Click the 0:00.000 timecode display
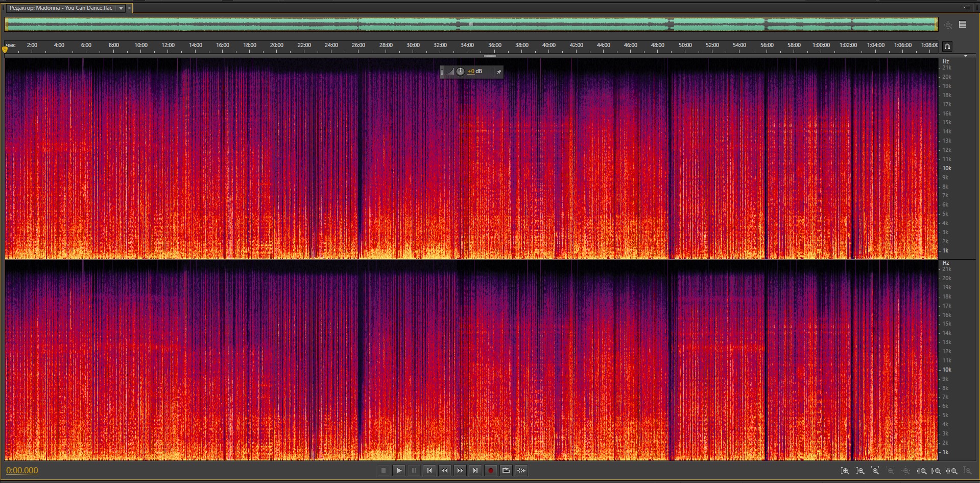Image resolution: width=980 pixels, height=483 pixels. point(22,471)
